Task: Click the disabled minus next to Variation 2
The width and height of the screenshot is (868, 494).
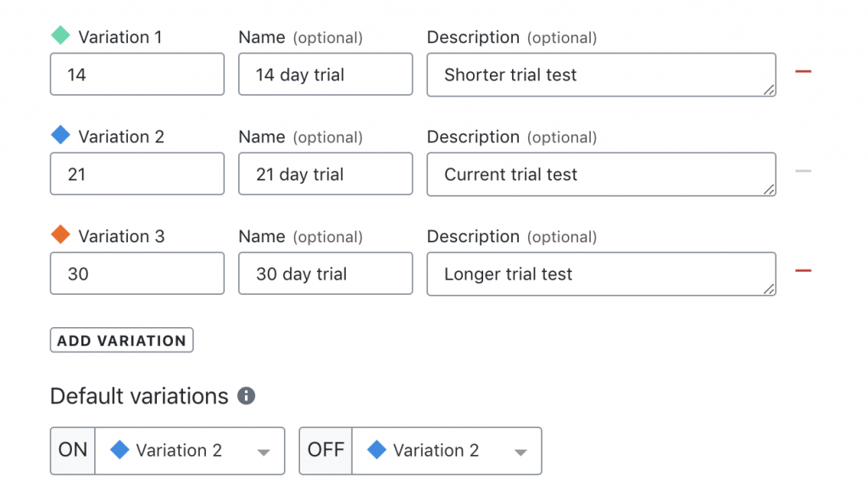Action: (x=803, y=170)
